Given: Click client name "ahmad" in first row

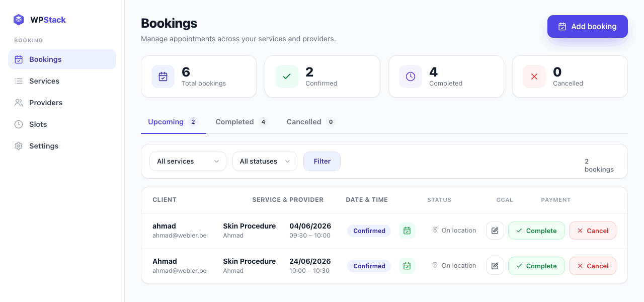Looking at the screenshot, I should coord(164,226).
